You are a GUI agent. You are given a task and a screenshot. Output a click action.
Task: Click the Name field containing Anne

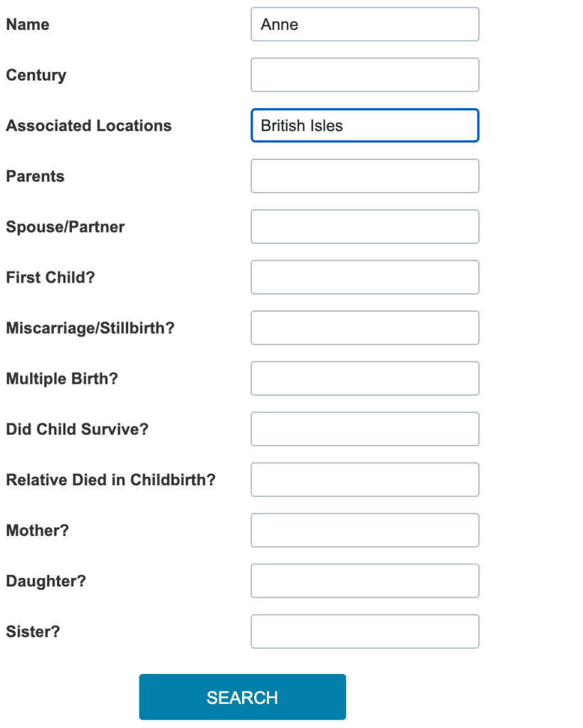[364, 24]
